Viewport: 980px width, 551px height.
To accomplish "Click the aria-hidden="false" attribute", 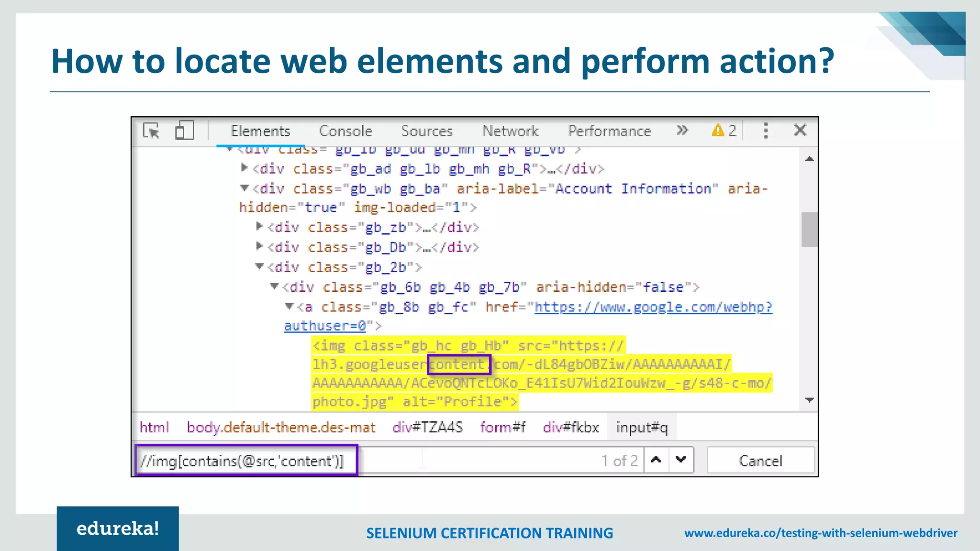I will tap(613, 287).
